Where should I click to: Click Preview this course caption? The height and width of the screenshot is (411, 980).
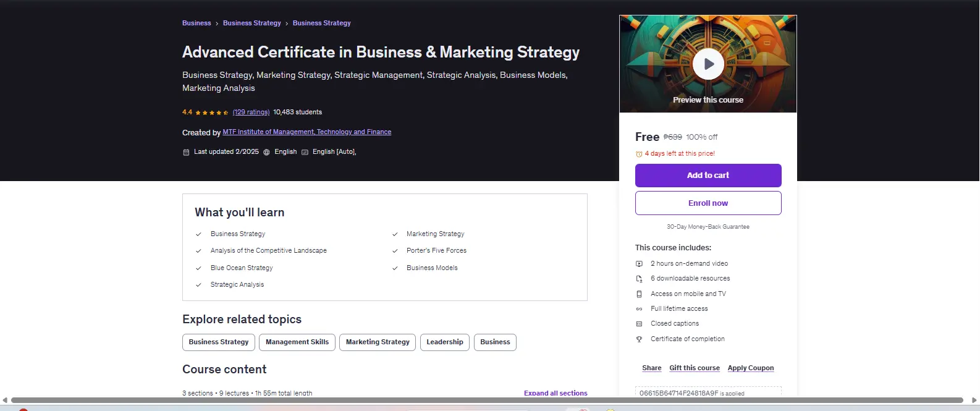point(708,100)
